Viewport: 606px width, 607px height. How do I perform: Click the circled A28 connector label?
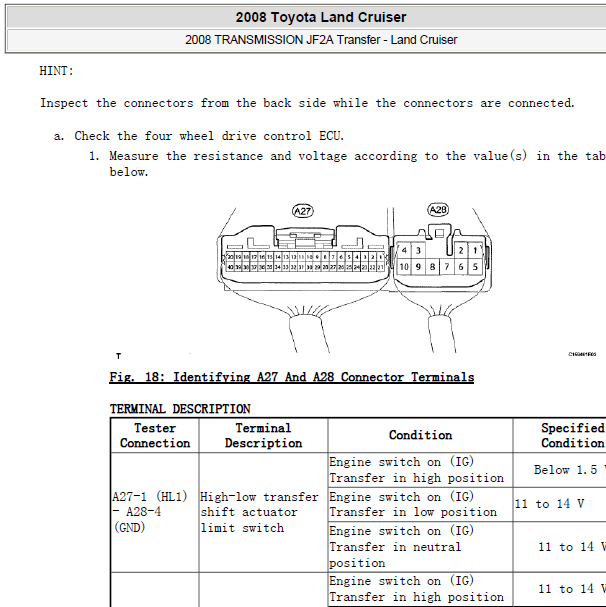[438, 210]
